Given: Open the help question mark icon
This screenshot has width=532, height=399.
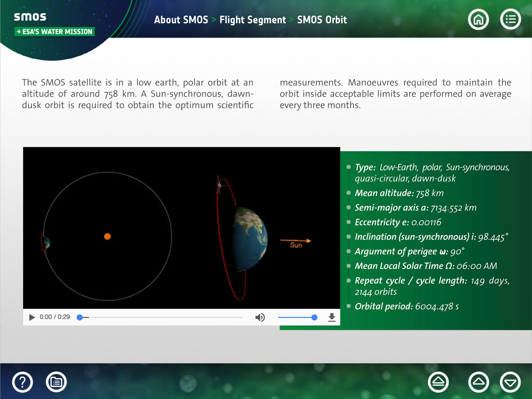Looking at the screenshot, I should [22, 382].
